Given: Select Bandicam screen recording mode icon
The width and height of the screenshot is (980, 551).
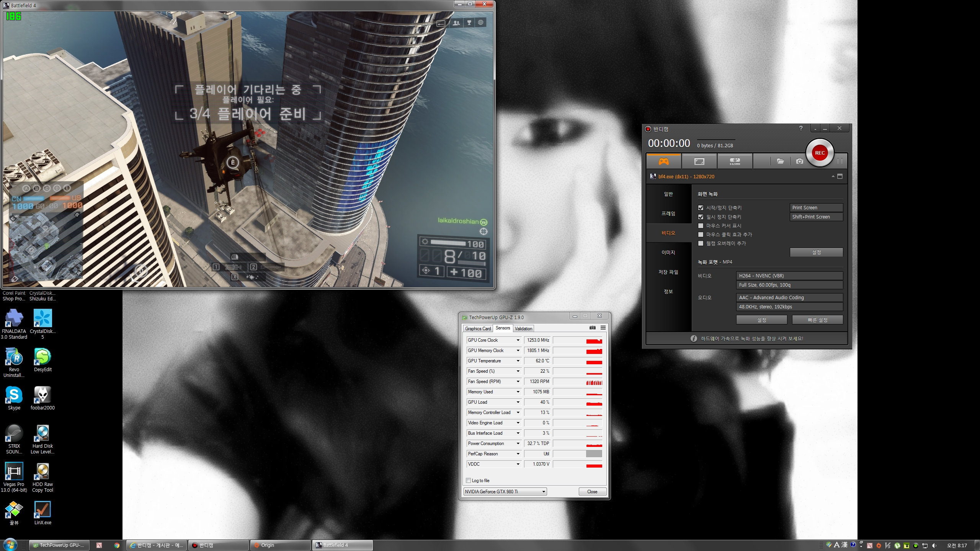Looking at the screenshot, I should (699, 161).
